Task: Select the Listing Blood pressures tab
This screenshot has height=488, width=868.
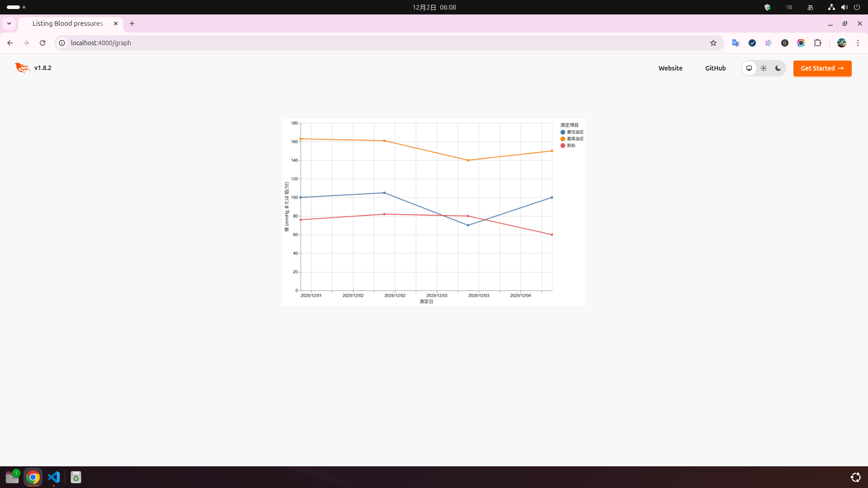Action: (x=68, y=23)
